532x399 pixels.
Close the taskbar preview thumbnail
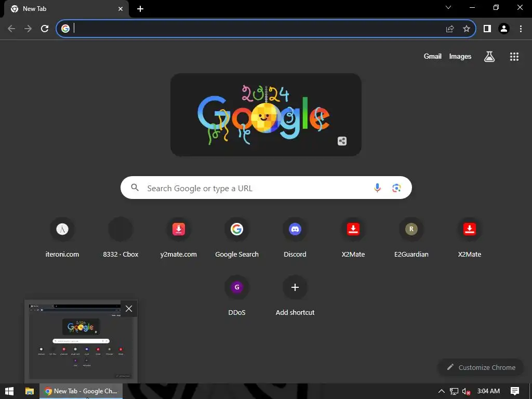tap(129, 309)
